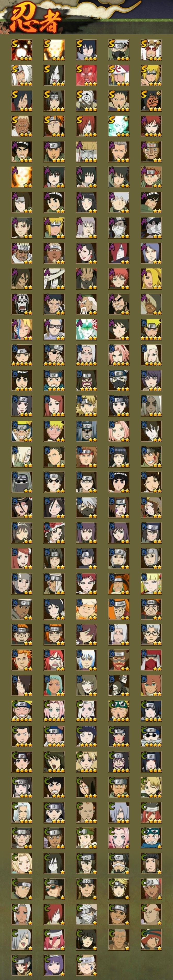Choose the white spiral-mask Tobi S-rank portrait
This screenshot has height=980, width=173.
coord(86,100)
